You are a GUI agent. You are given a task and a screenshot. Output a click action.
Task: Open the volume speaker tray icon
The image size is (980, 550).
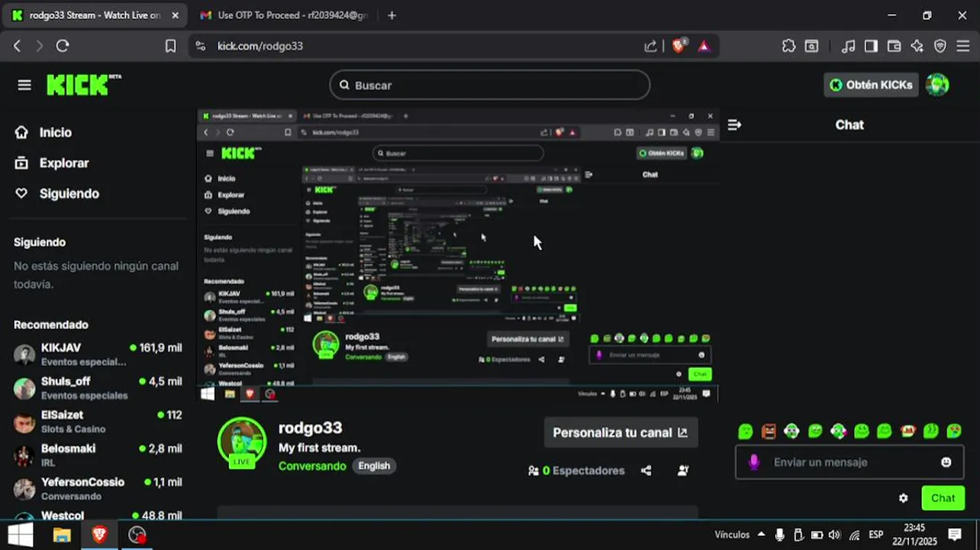coord(834,535)
